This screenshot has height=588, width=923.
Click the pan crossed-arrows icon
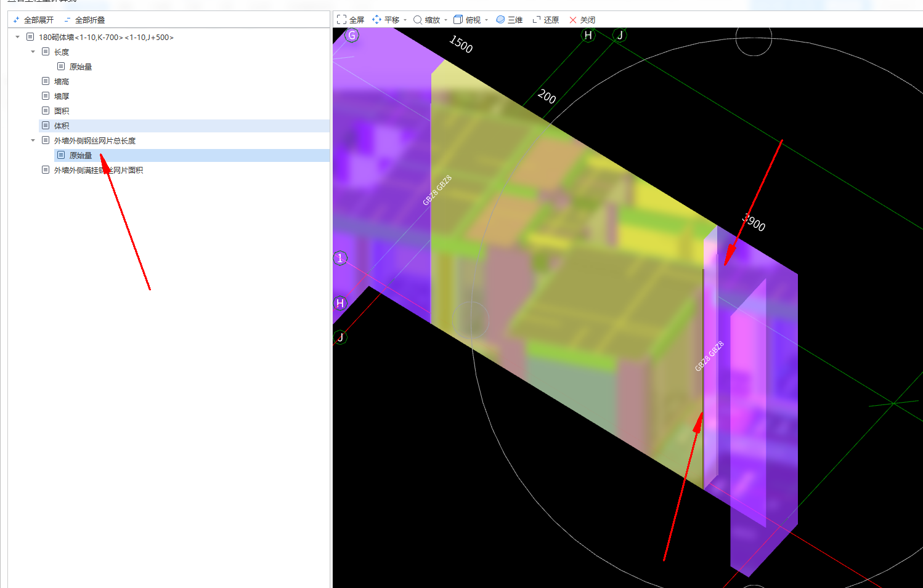[x=376, y=20]
